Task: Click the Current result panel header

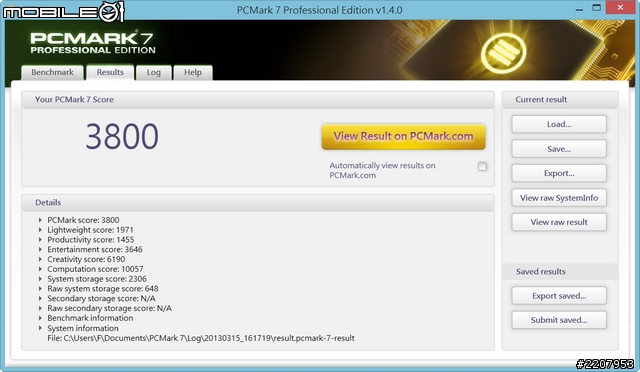Action: 560,100
